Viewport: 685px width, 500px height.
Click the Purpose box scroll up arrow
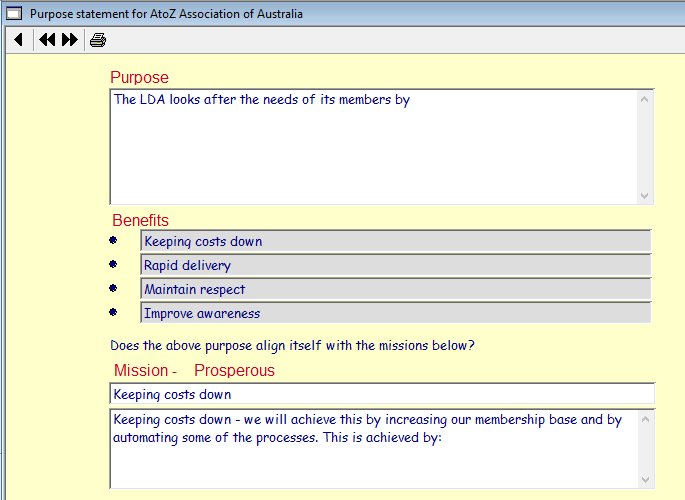(x=645, y=99)
